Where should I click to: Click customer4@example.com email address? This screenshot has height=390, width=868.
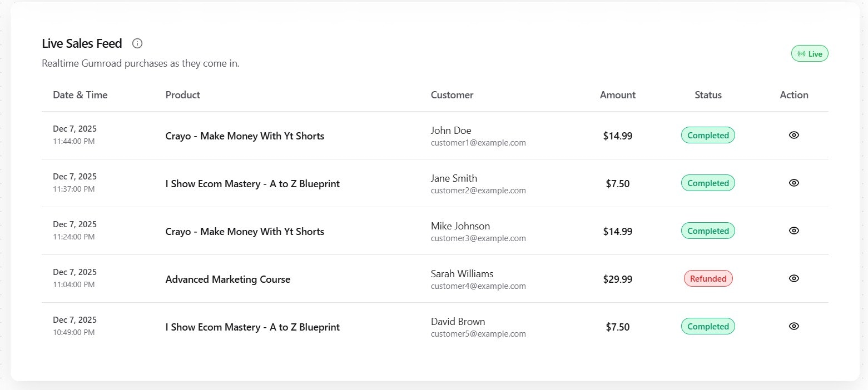click(478, 286)
